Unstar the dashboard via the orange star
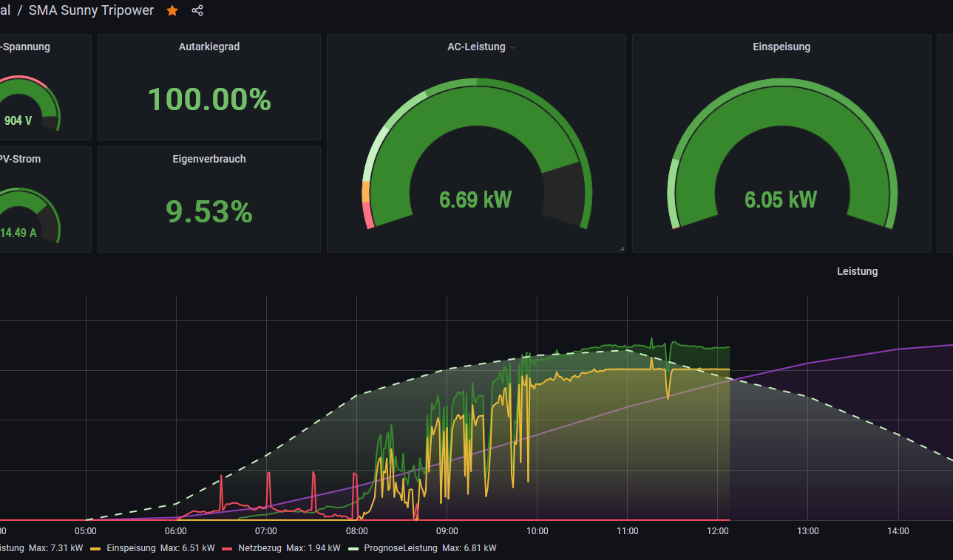Screen dimensions: 953x560 pyautogui.click(x=172, y=10)
